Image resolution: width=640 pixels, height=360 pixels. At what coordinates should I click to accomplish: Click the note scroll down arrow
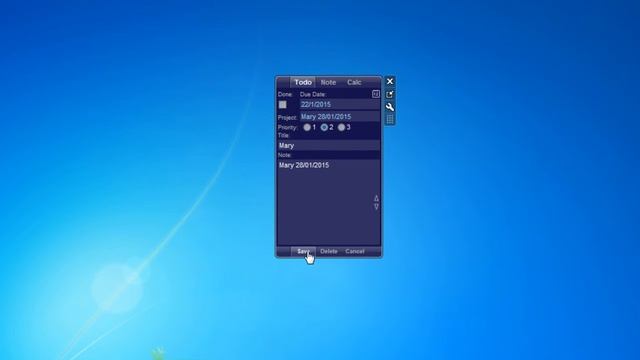376,207
